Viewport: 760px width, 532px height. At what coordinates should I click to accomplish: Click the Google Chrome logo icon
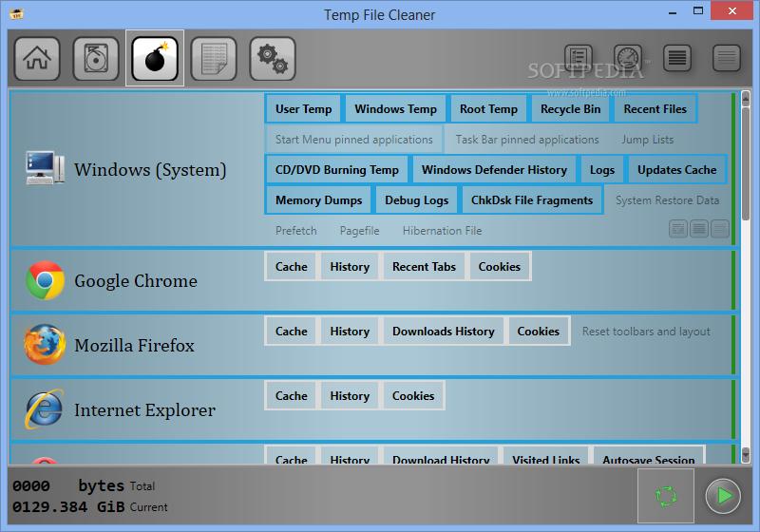(45, 280)
